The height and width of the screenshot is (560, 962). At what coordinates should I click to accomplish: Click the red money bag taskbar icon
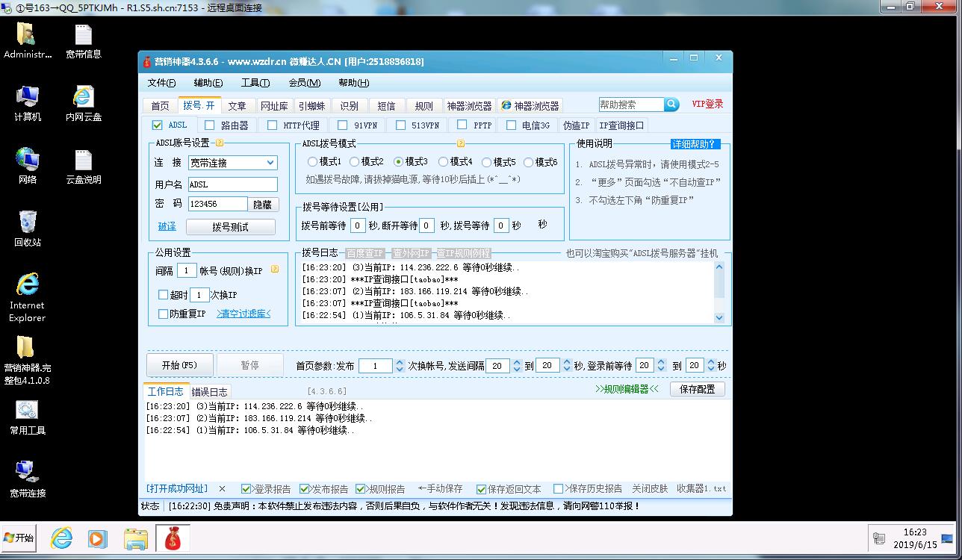click(x=173, y=538)
